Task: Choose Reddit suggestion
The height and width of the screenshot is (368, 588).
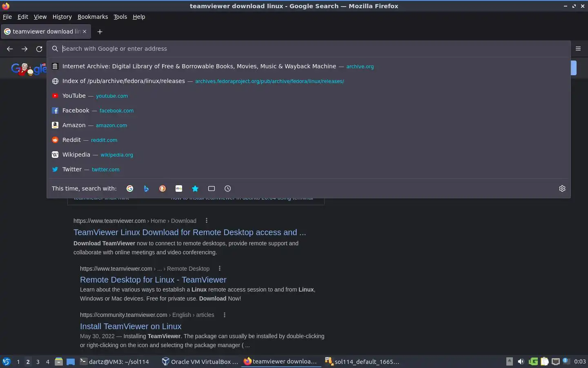Action: [309, 140]
